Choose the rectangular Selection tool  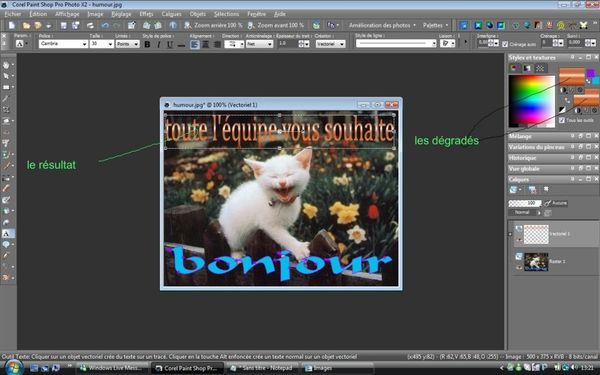6,87
